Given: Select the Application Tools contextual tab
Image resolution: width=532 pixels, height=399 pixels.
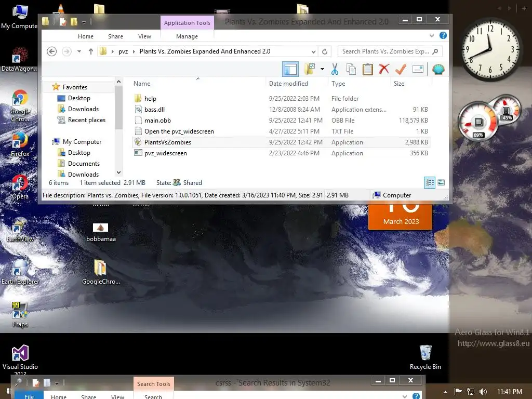Looking at the screenshot, I should [x=187, y=23].
